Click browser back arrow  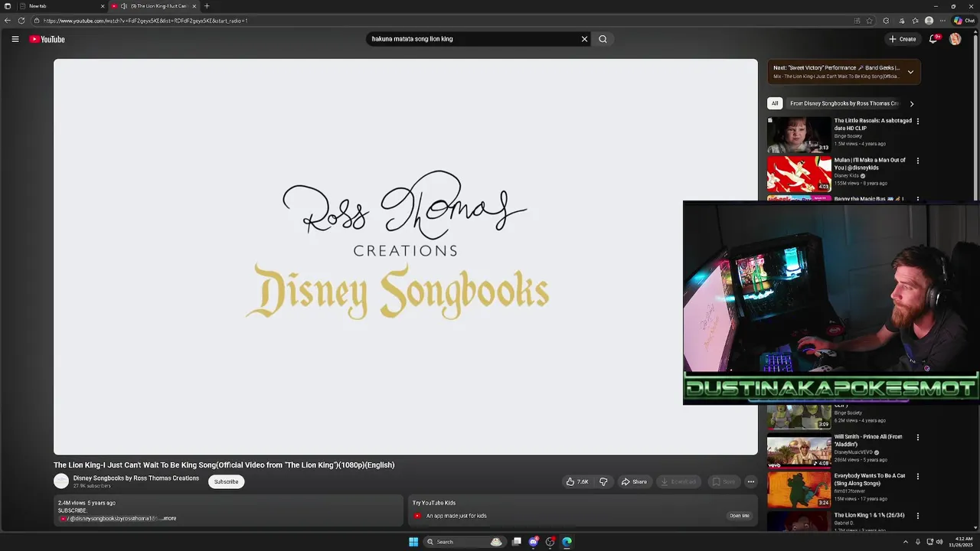pos(8,21)
